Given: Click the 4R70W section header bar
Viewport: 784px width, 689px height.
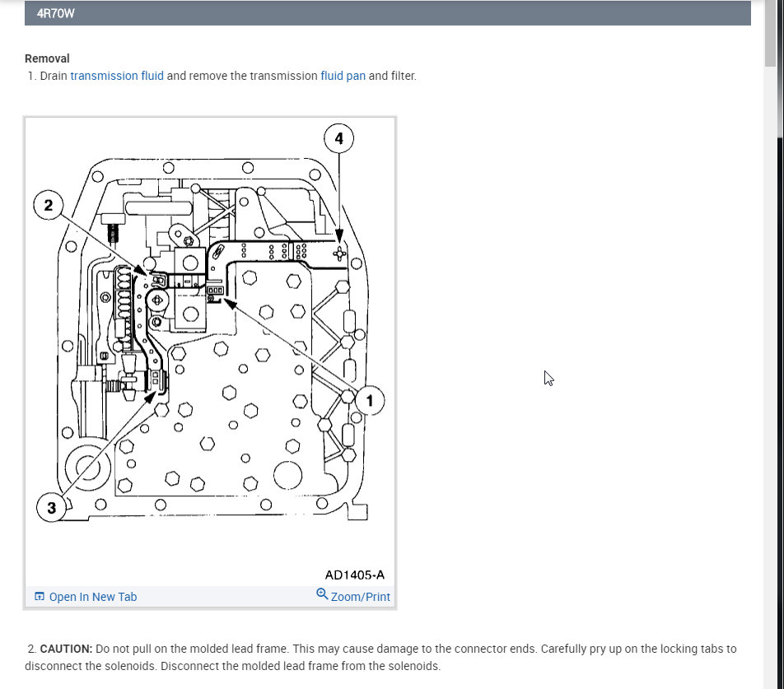Looking at the screenshot, I should [x=388, y=13].
